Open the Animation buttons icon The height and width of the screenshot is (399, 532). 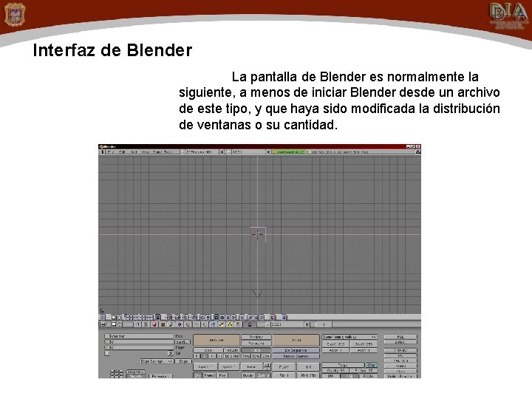(x=171, y=324)
